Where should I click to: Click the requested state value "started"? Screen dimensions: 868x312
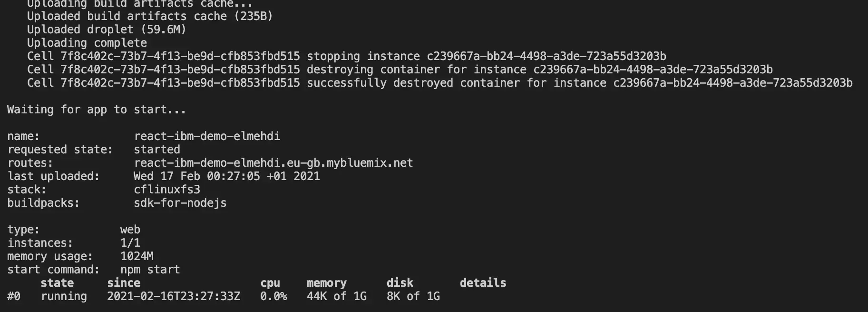coord(157,150)
